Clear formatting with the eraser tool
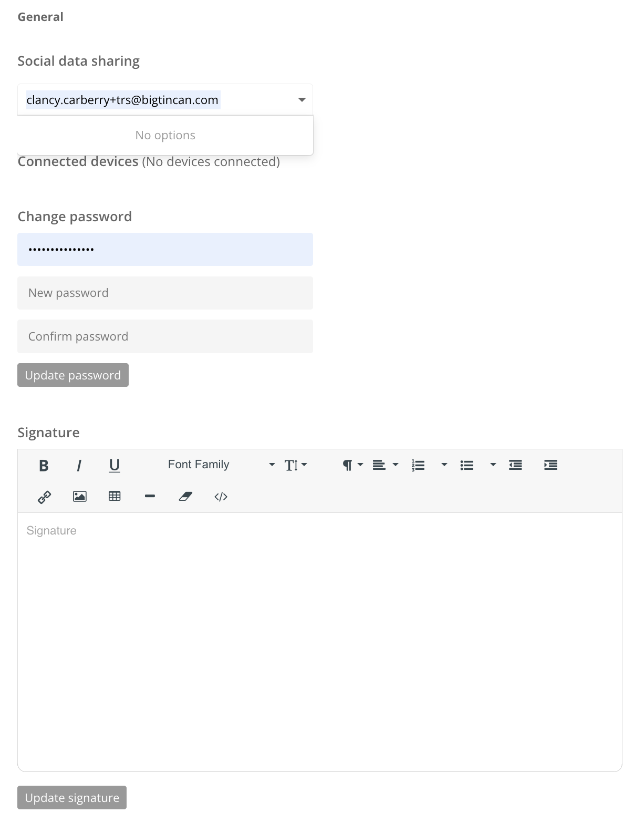The height and width of the screenshot is (823, 644). 185,496
